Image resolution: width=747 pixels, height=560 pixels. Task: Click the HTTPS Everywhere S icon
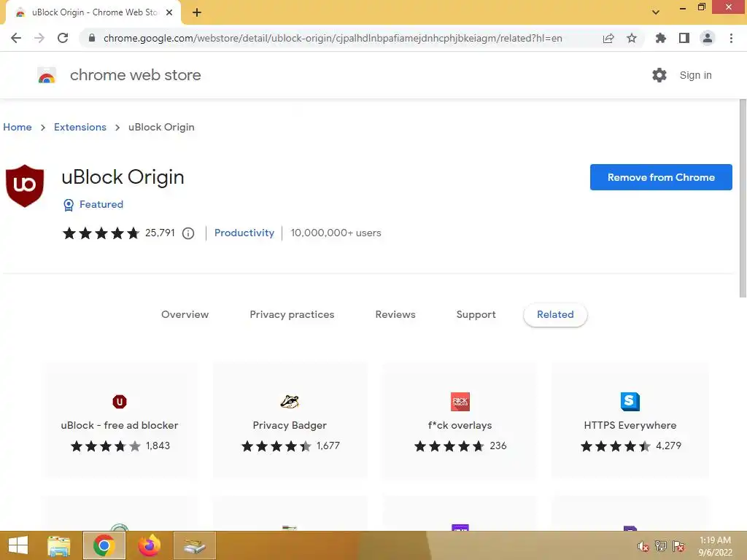pos(630,402)
